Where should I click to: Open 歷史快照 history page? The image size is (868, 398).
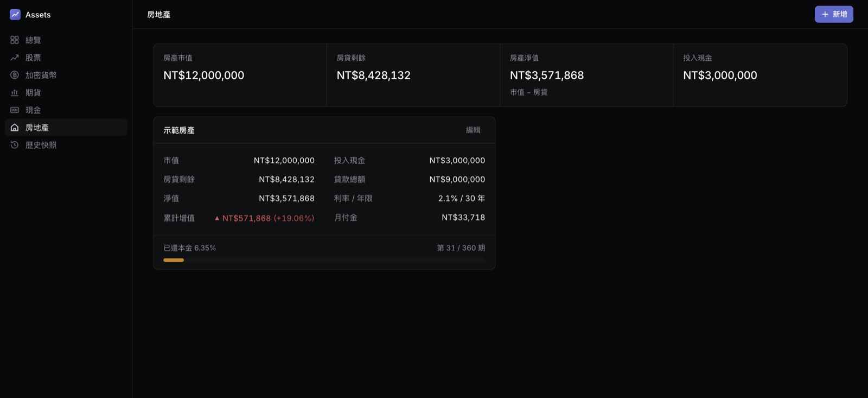(66, 145)
